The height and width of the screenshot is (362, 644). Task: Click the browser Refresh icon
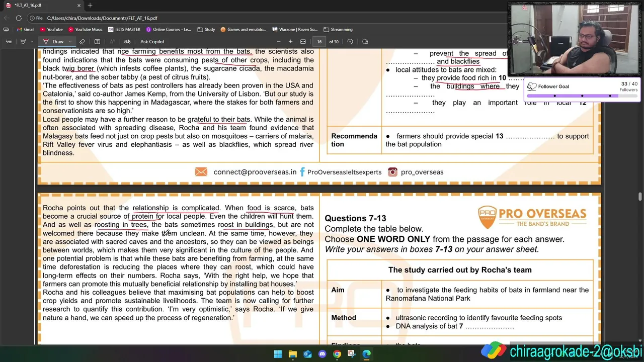click(x=19, y=18)
